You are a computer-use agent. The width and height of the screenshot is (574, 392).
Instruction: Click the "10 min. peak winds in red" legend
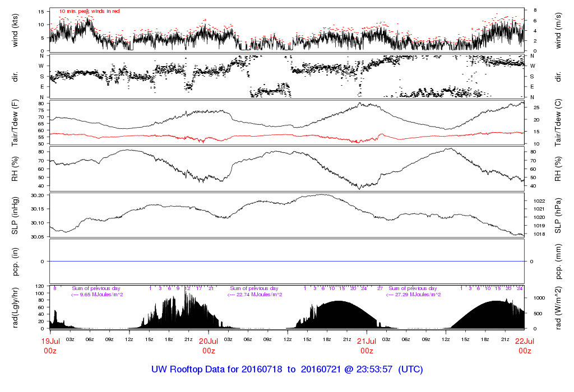click(89, 11)
